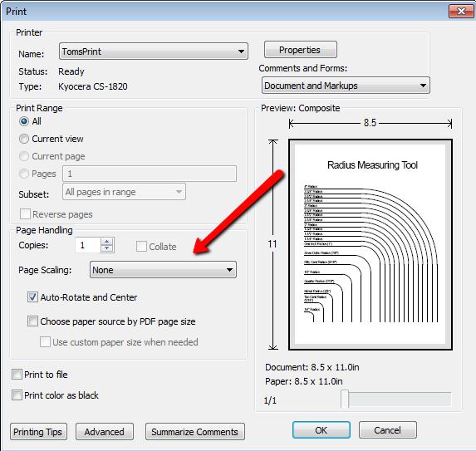Select the All print range radio button
476x451 pixels.
point(24,121)
